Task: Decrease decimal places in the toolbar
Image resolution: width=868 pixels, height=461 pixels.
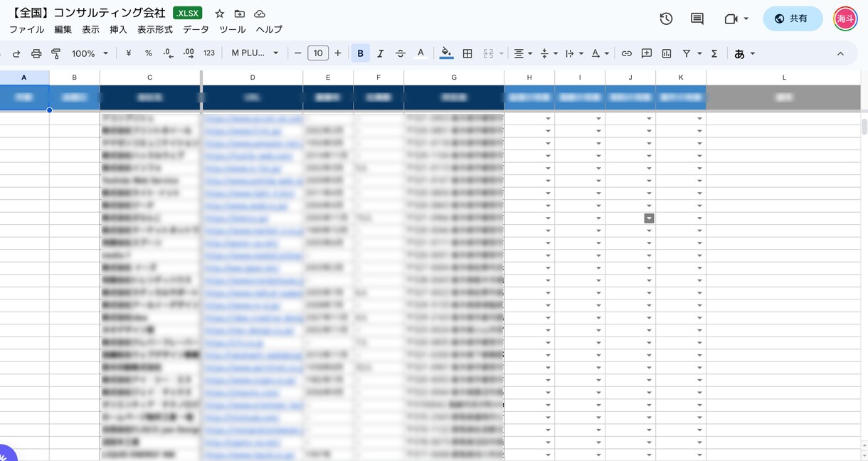Action: 169,53
